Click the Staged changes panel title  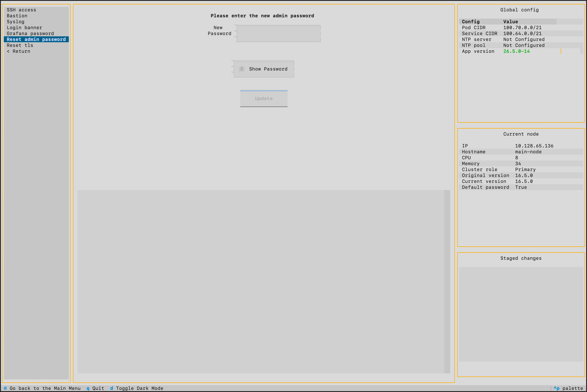point(521,258)
